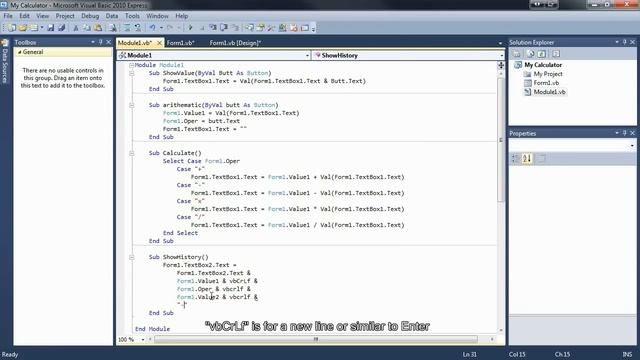Click the Copy icon in toolbar

click(87, 28)
